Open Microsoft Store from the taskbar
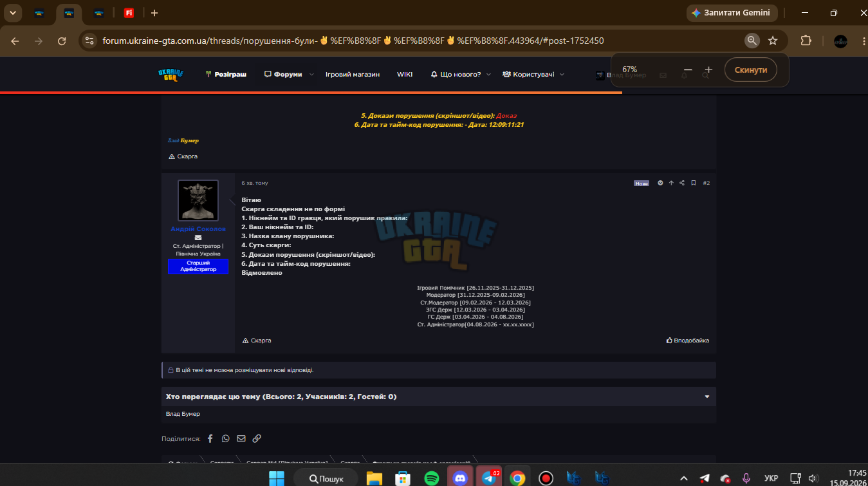Screen dimensions: 868x486 (403, 478)
